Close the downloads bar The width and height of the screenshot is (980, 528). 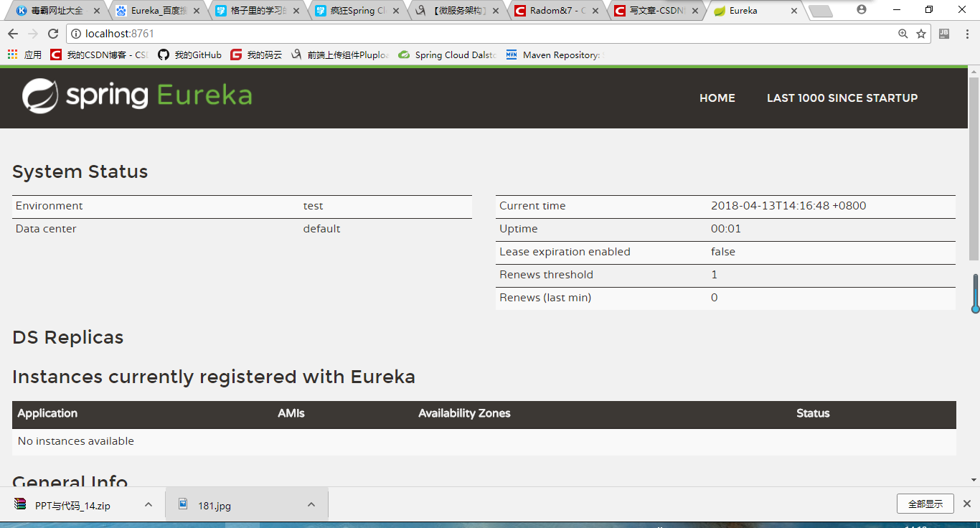pos(967,504)
